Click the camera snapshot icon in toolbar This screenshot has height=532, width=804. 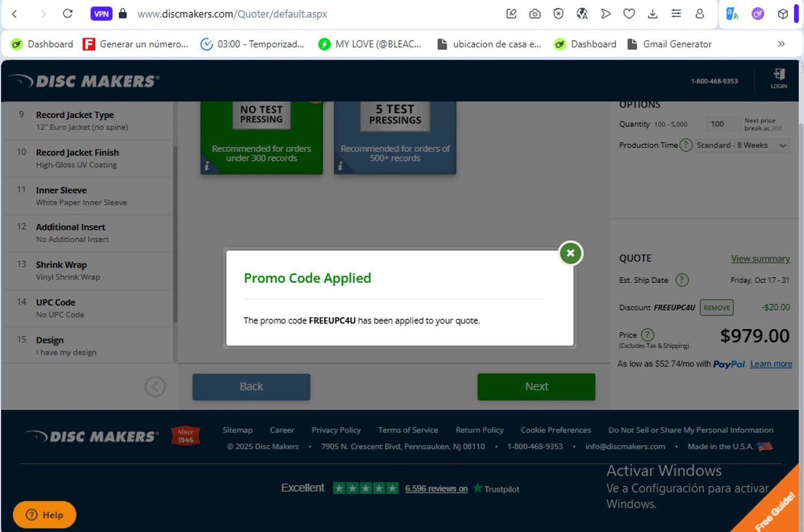[x=534, y=14]
